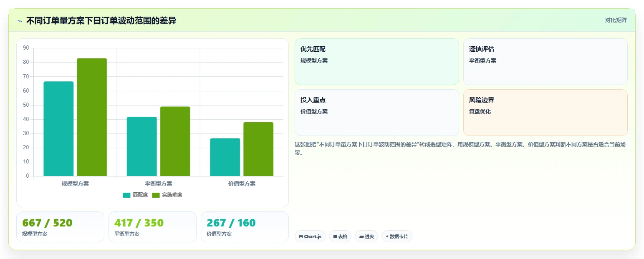Click the Chart.js tag chip
This screenshot has width=644, height=259.
click(310, 236)
